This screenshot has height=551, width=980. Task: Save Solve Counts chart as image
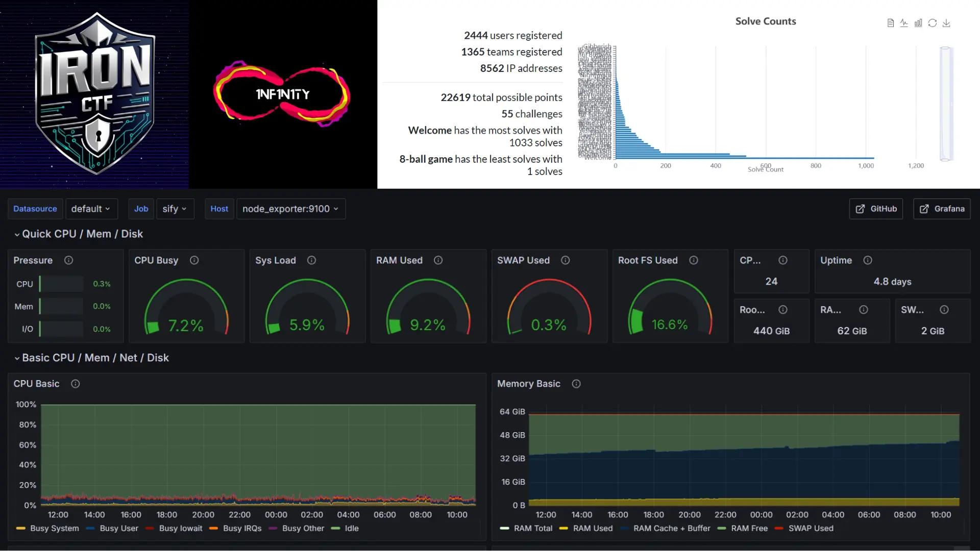coord(946,23)
